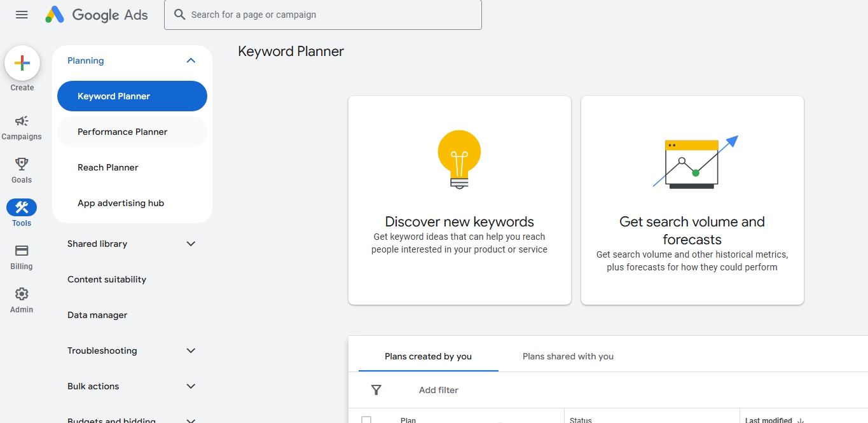
Task: Expand the Shared library section
Action: [x=191, y=244]
